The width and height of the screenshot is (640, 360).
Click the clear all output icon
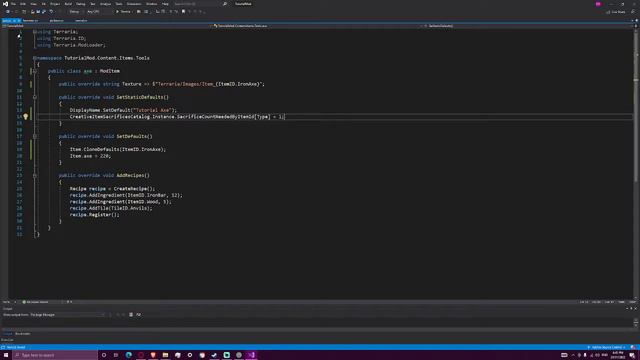(131, 315)
